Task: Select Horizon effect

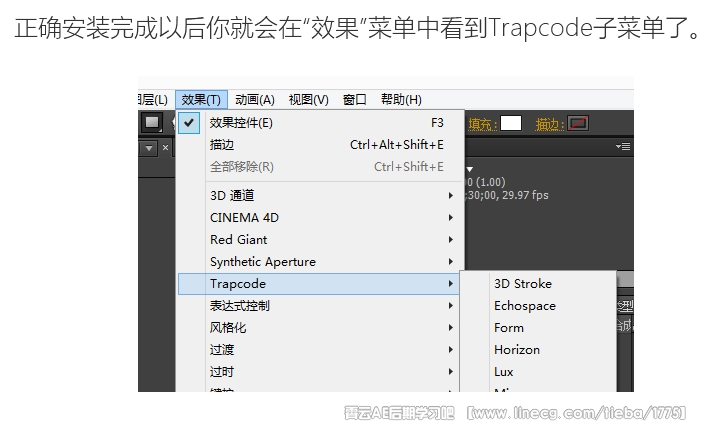Action: pyautogui.click(x=538, y=350)
